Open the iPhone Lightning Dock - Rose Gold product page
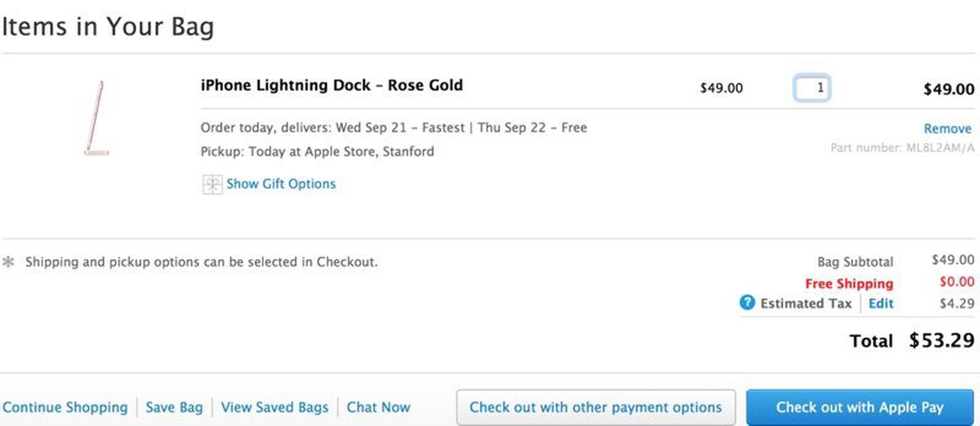 (331, 85)
